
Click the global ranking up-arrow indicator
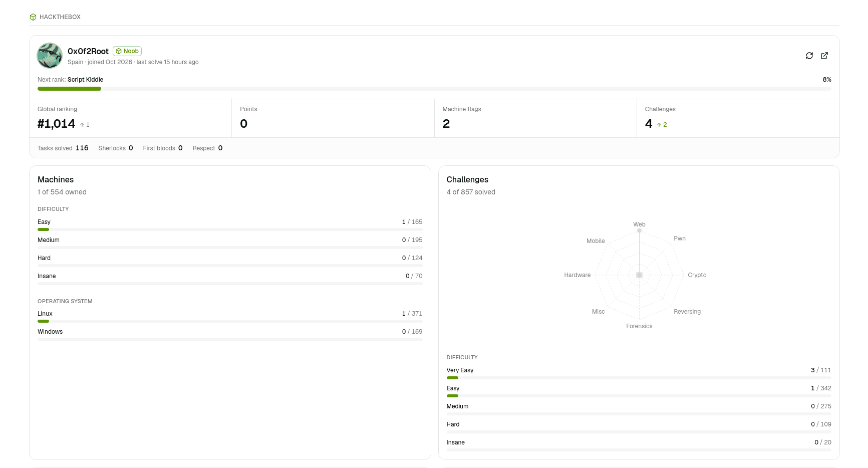tap(82, 125)
